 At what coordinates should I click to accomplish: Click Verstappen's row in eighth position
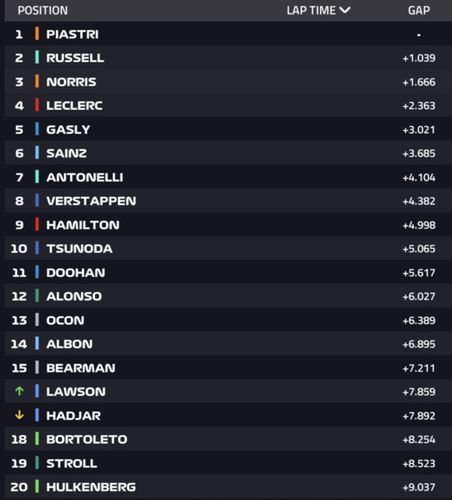click(228, 201)
